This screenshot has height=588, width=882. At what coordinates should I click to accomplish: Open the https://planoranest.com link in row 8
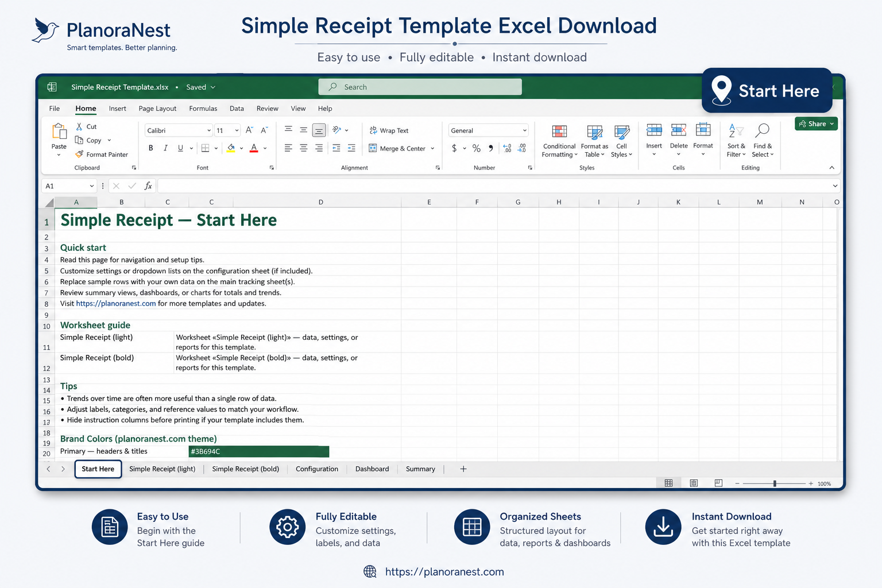(116, 304)
